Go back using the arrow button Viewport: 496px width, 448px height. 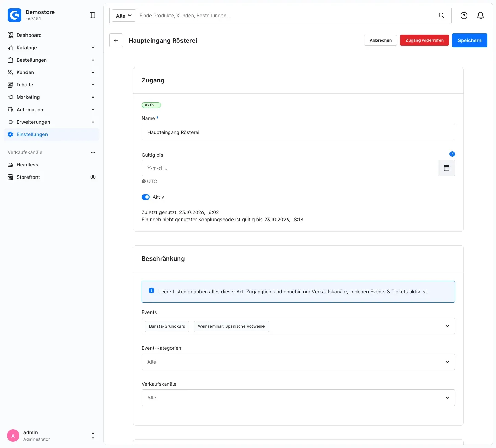point(116,40)
